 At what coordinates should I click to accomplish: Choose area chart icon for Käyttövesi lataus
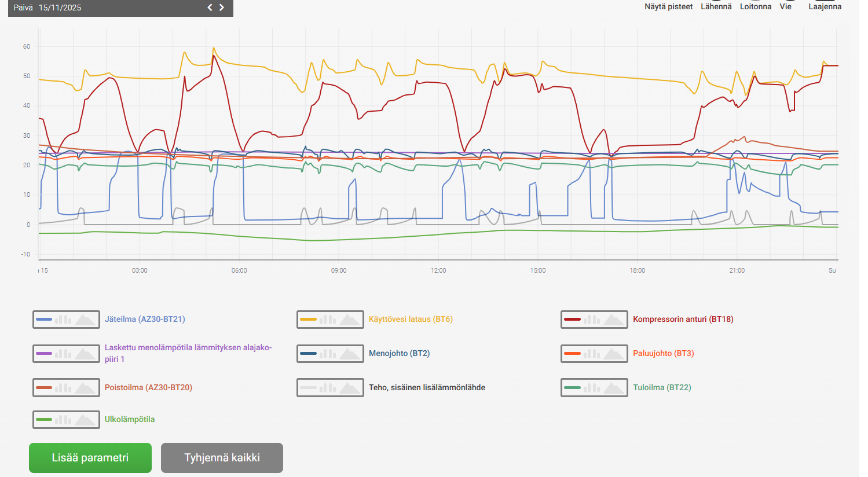pos(349,320)
